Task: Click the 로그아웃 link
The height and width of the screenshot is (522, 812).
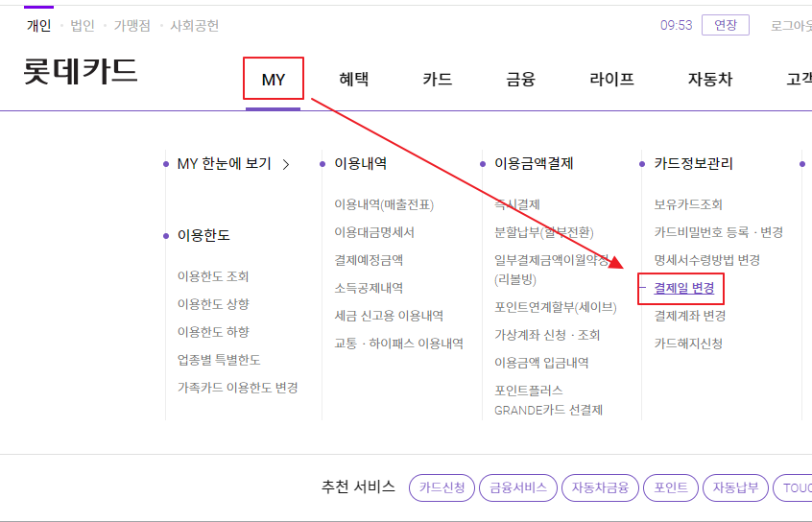Action: click(791, 25)
